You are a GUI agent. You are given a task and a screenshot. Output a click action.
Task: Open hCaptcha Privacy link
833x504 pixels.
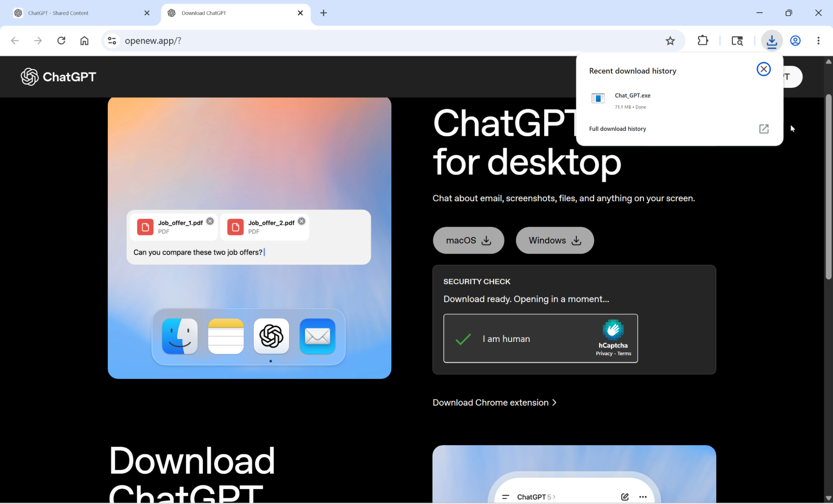click(x=604, y=353)
